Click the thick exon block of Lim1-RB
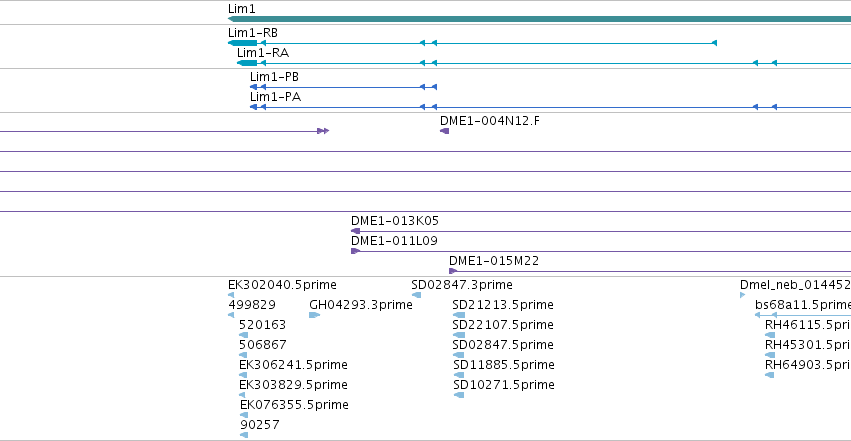The width and height of the screenshot is (851, 441). click(243, 43)
